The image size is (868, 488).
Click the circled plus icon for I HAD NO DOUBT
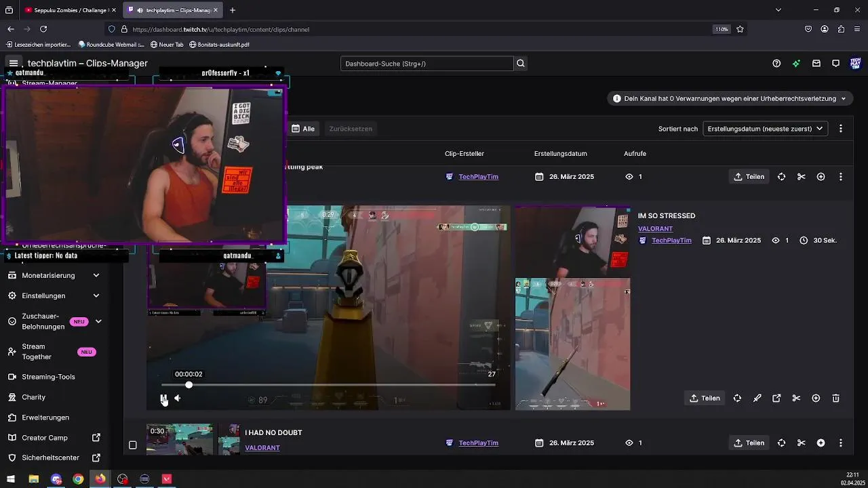[x=821, y=443]
